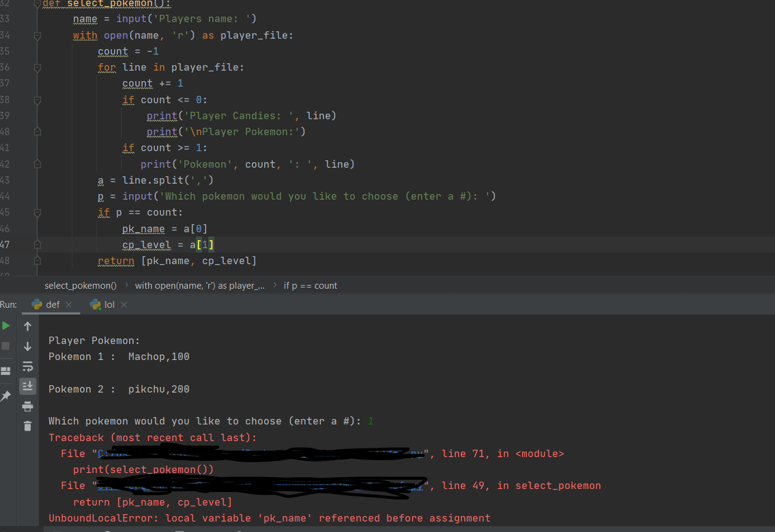
Task: Select 'select_pokemon()' breadcrumb
Action: 80,286
